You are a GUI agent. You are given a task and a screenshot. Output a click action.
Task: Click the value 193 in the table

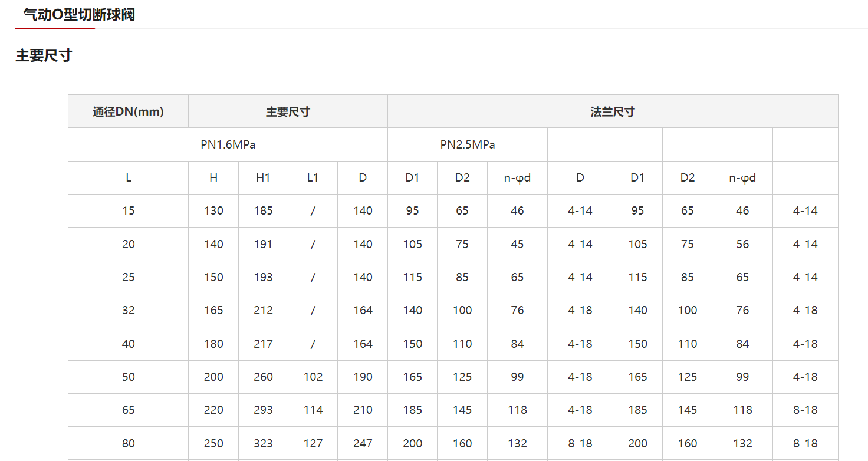[263, 277]
